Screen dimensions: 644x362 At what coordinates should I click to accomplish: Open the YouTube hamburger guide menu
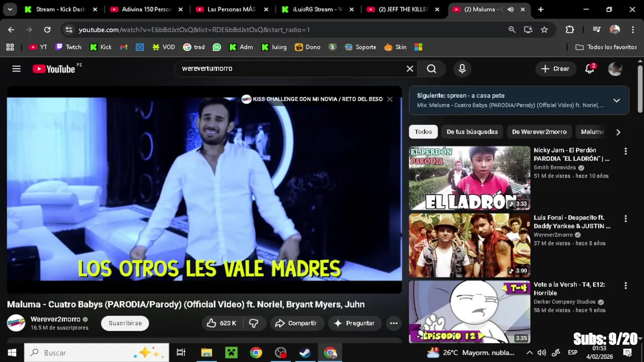click(x=17, y=69)
